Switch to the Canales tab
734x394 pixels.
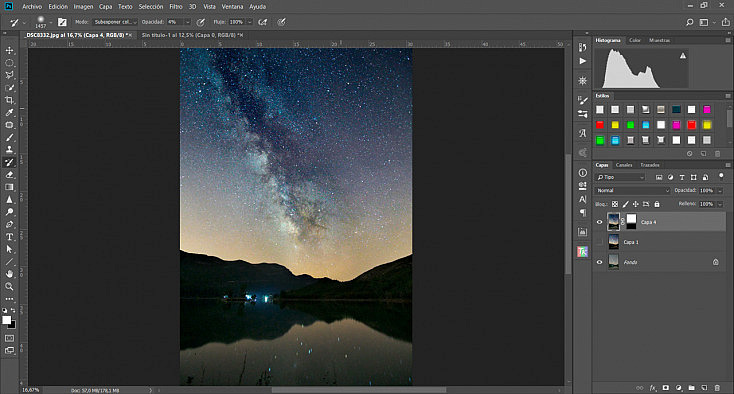[x=624, y=165]
